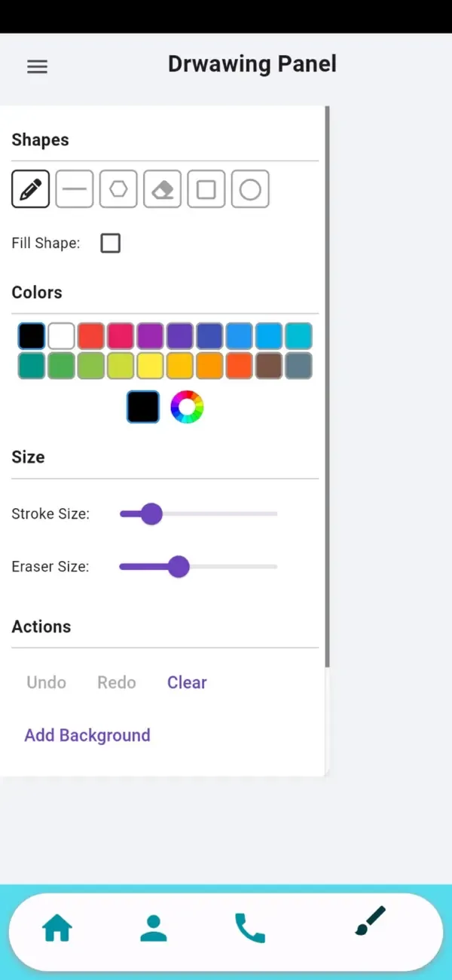
Task: Pick the yellow color swatch
Action: pos(151,366)
